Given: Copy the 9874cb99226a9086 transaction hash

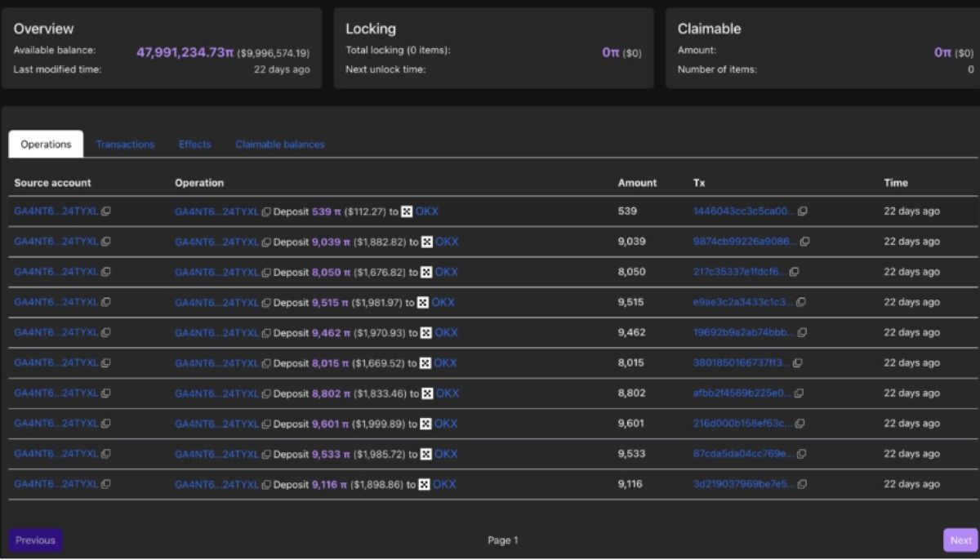Looking at the screenshot, I should [x=805, y=242].
